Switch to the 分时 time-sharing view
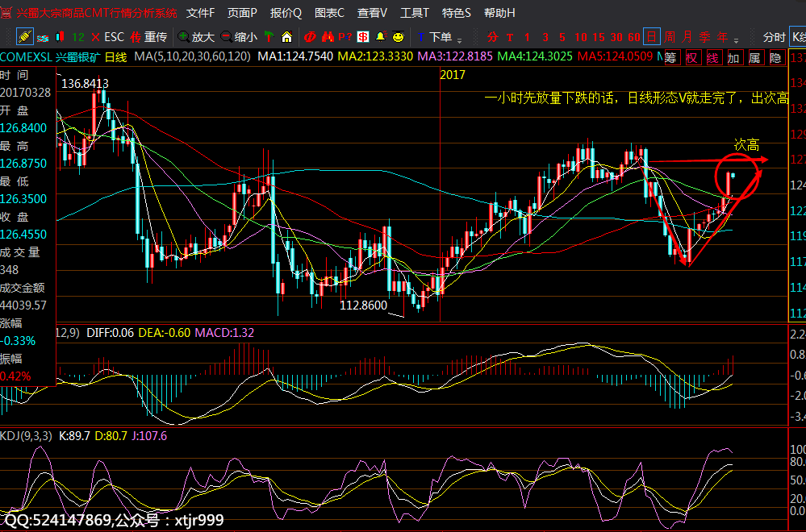Viewport: 806px width, 532px height. tap(773, 37)
